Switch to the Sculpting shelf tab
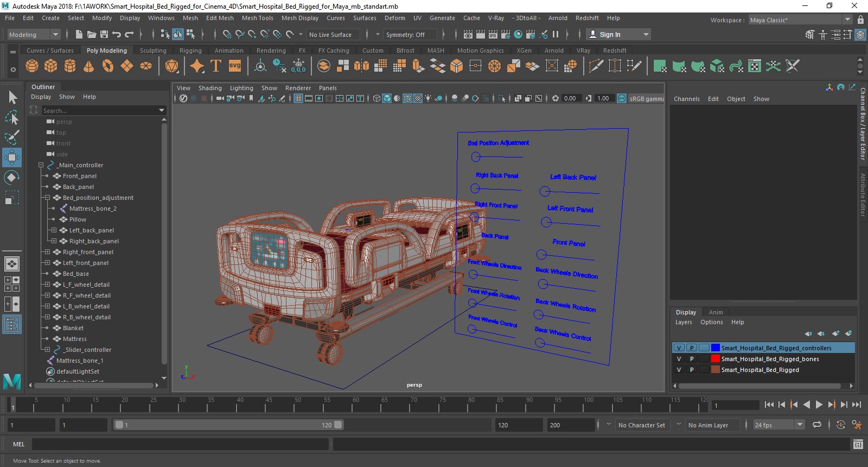Image resolution: width=868 pixels, height=467 pixels. (x=153, y=51)
